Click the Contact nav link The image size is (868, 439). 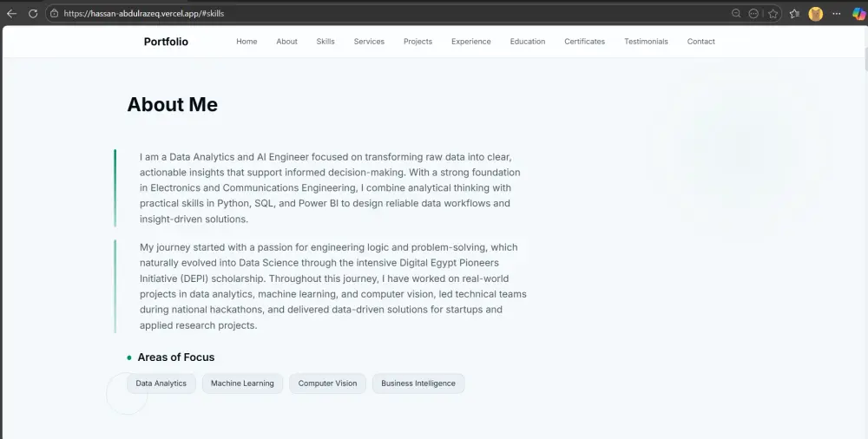(x=700, y=42)
